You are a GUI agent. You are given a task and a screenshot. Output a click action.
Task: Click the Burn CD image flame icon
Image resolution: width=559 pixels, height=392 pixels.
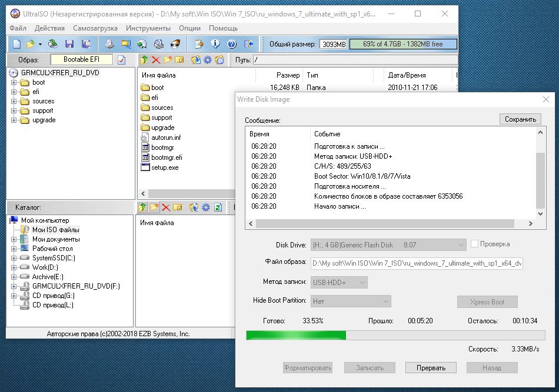[x=175, y=44]
